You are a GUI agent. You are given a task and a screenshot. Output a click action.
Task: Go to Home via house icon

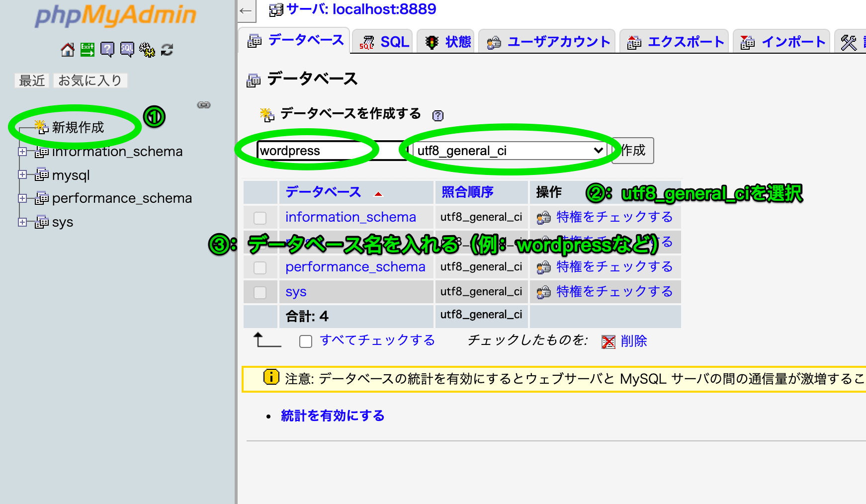pos(68,50)
